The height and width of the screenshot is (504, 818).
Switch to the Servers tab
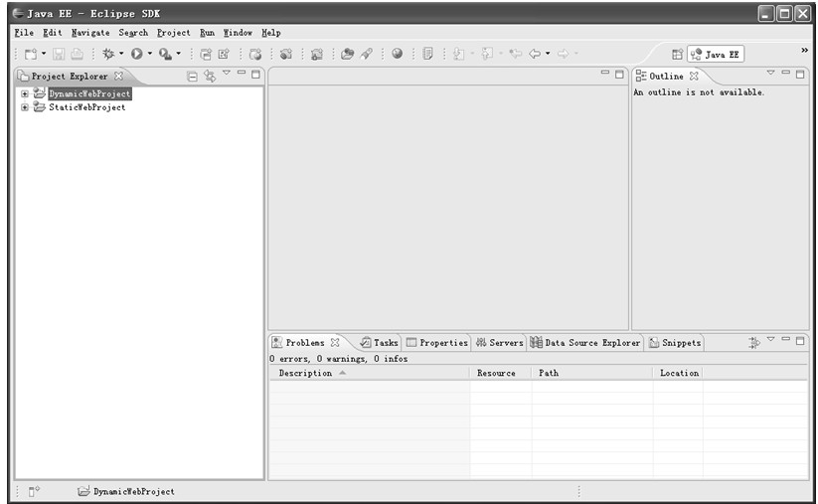click(x=499, y=343)
